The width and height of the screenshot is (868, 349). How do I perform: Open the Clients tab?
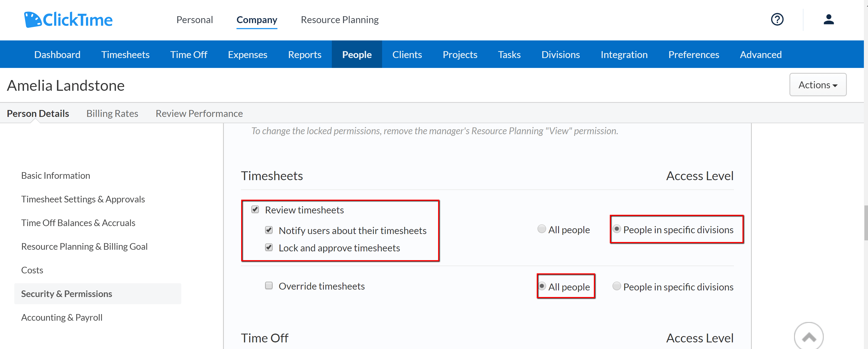coord(407,54)
